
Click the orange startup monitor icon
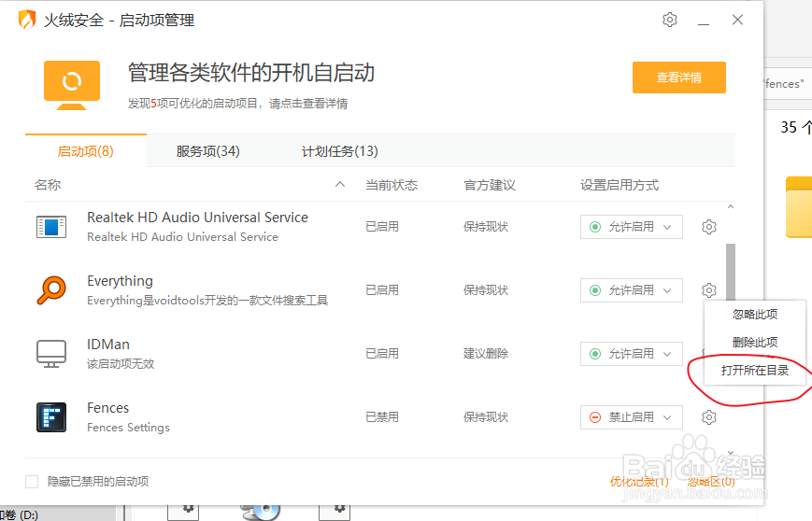pyautogui.click(x=71, y=85)
